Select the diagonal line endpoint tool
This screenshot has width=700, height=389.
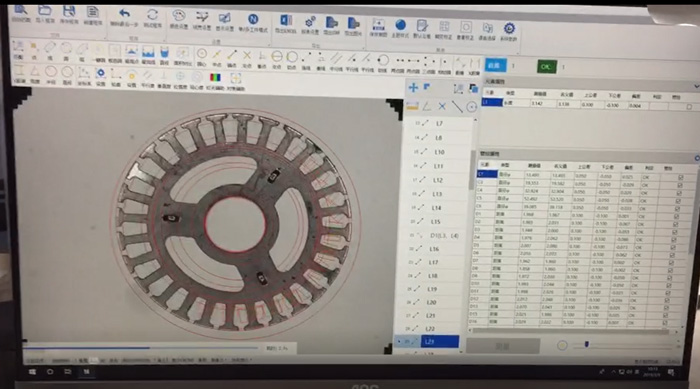pos(232,55)
